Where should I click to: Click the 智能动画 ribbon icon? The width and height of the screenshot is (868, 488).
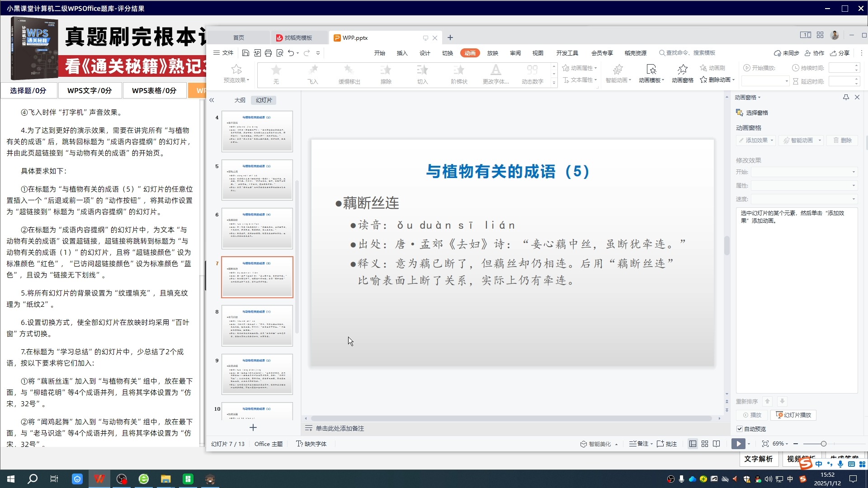click(618, 72)
